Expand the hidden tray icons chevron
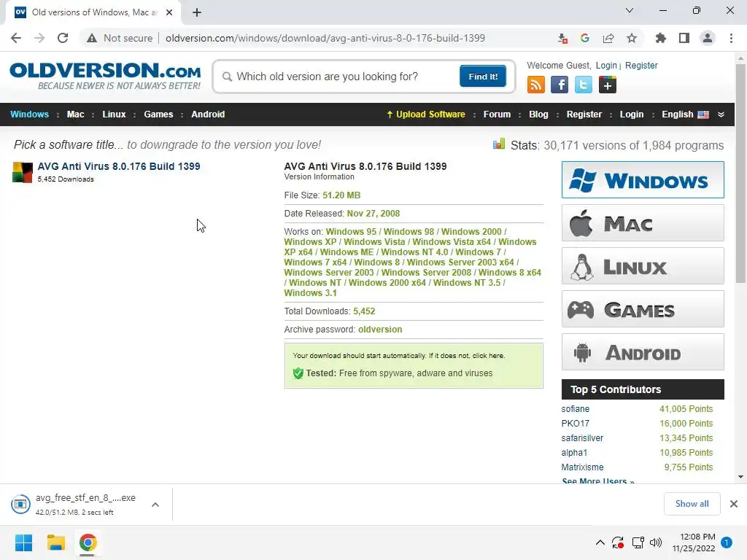Screen dimensions: 747x560 (600, 542)
